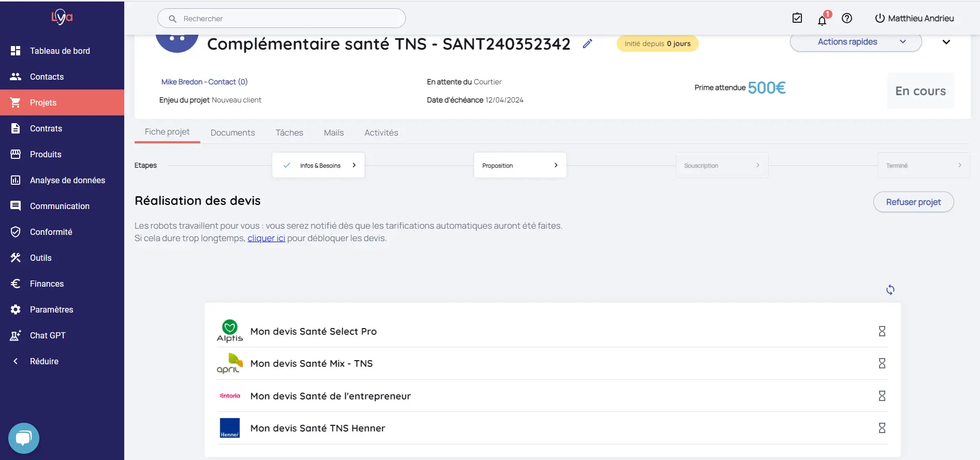Click hourglass icon for Santé de l'entrepreneur
Image resolution: width=980 pixels, height=460 pixels.
pyautogui.click(x=882, y=396)
